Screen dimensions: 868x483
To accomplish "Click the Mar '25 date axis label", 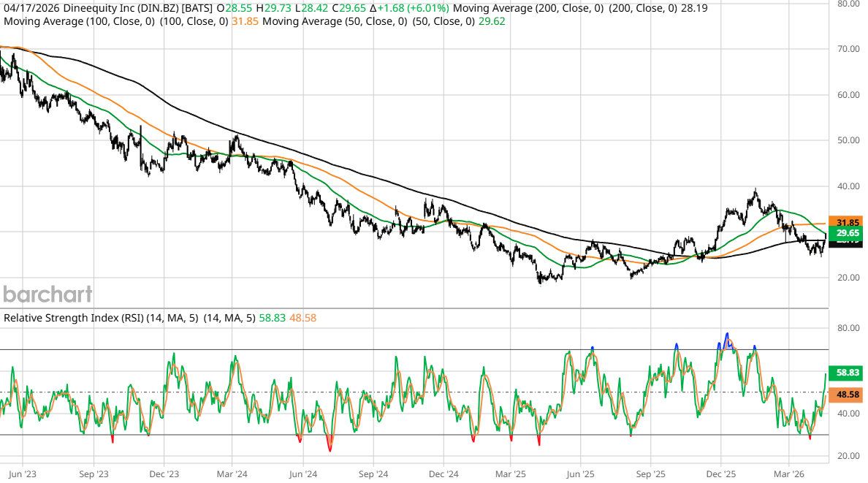I will pyautogui.click(x=511, y=474).
